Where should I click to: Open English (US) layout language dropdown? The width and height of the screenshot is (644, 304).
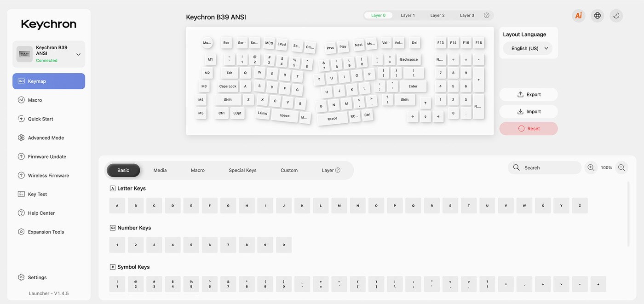(x=528, y=48)
